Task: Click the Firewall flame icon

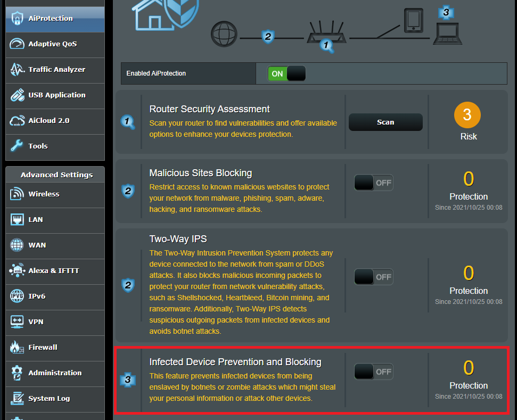Action: [x=17, y=347]
